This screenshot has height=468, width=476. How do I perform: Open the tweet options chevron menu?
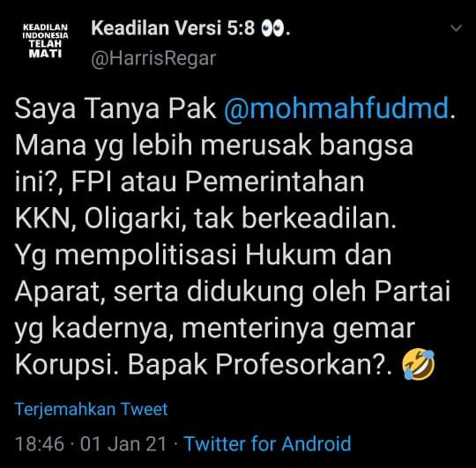(456, 28)
